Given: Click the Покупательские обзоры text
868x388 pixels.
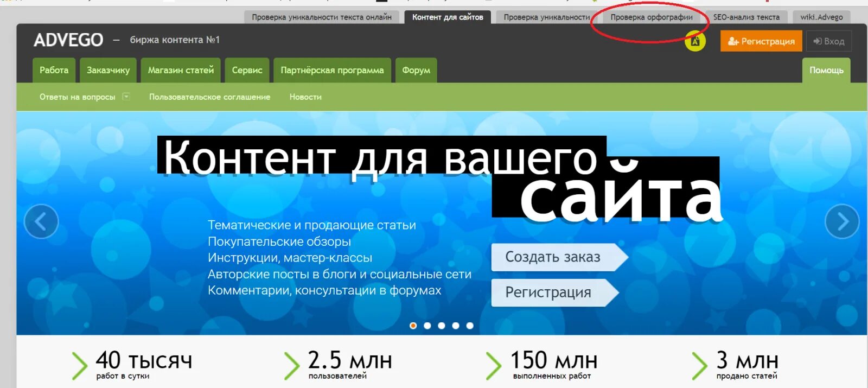Looking at the screenshot, I should [279, 241].
